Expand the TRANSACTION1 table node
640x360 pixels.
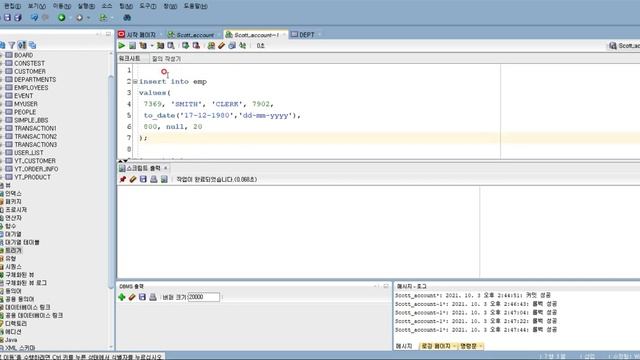(1, 128)
